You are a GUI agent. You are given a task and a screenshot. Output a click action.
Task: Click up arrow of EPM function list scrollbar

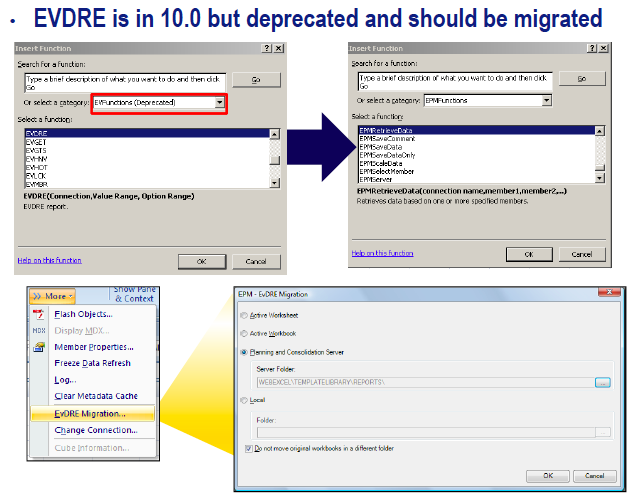pos(600,131)
